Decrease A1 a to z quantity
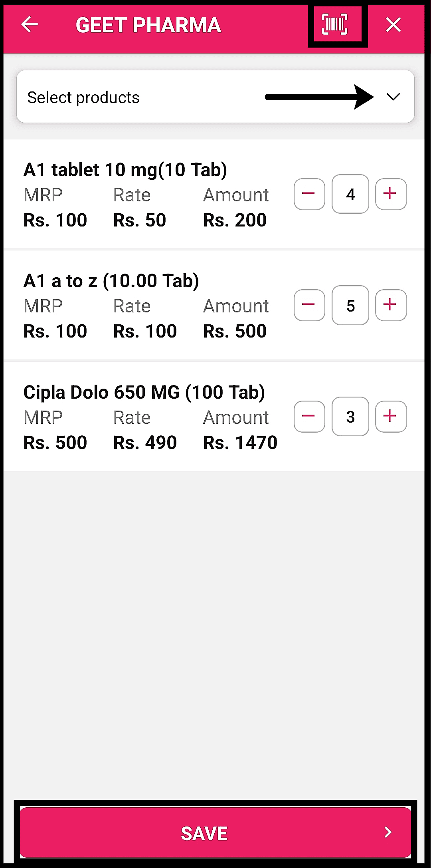Screen dimensions: 431x868 309,305
